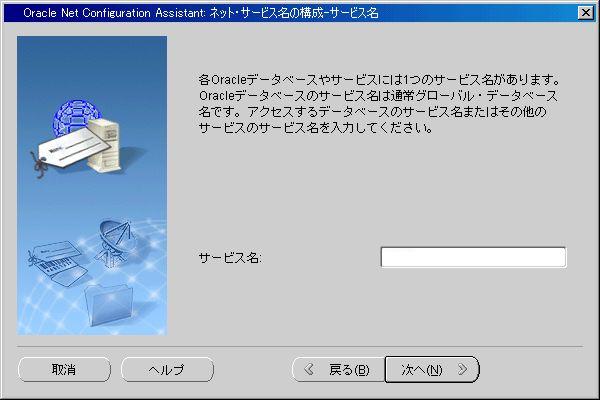600x400 pixels.
Task: Click the 次へ(N) next button
Action: (432, 369)
